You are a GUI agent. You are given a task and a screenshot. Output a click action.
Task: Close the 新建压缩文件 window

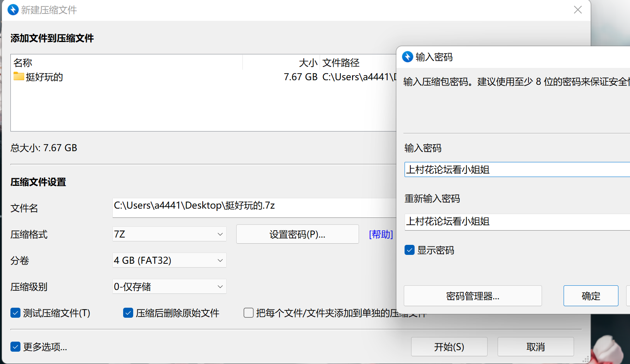coord(577,10)
